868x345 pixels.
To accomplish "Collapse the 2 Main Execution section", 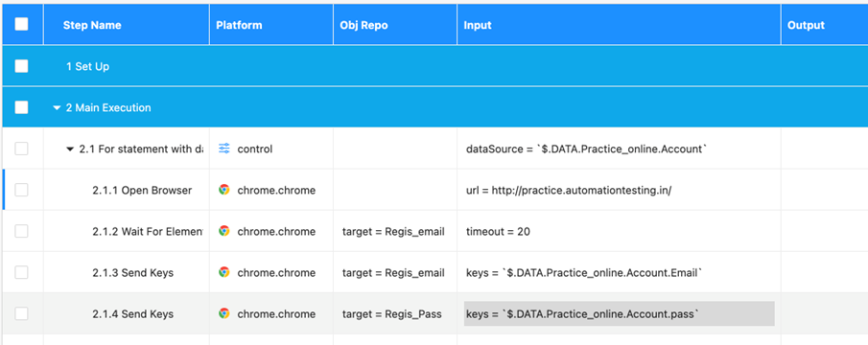I will pyautogui.click(x=57, y=107).
